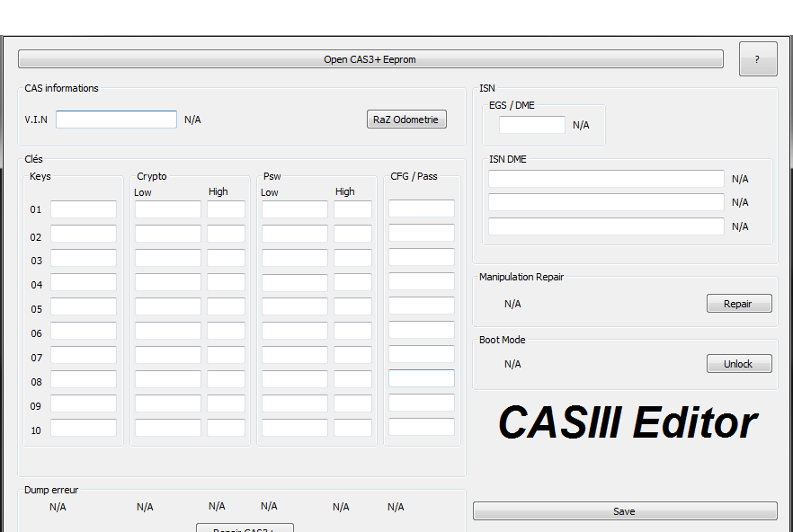Select Crypto Low field in row 01
This screenshot has height=532, width=793.
pyautogui.click(x=168, y=209)
